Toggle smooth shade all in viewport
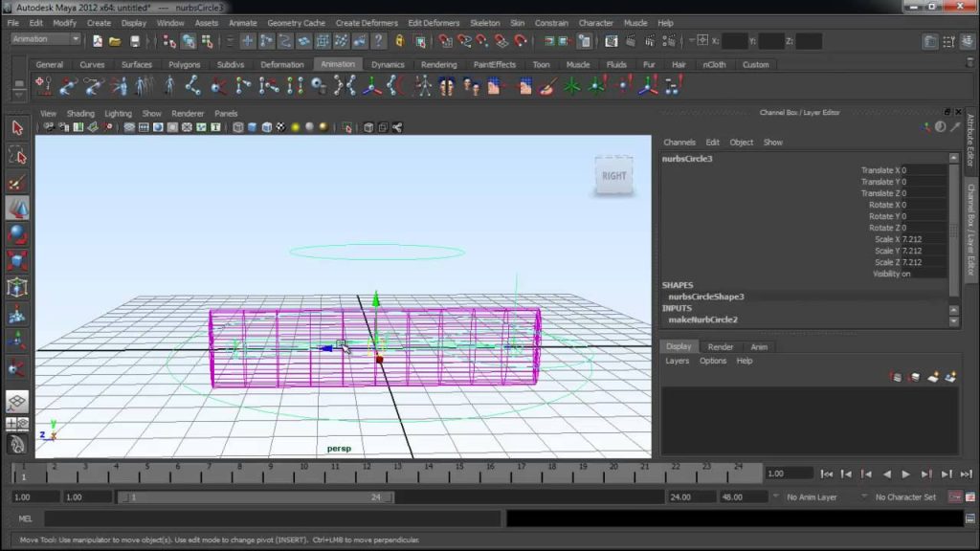 (253, 127)
